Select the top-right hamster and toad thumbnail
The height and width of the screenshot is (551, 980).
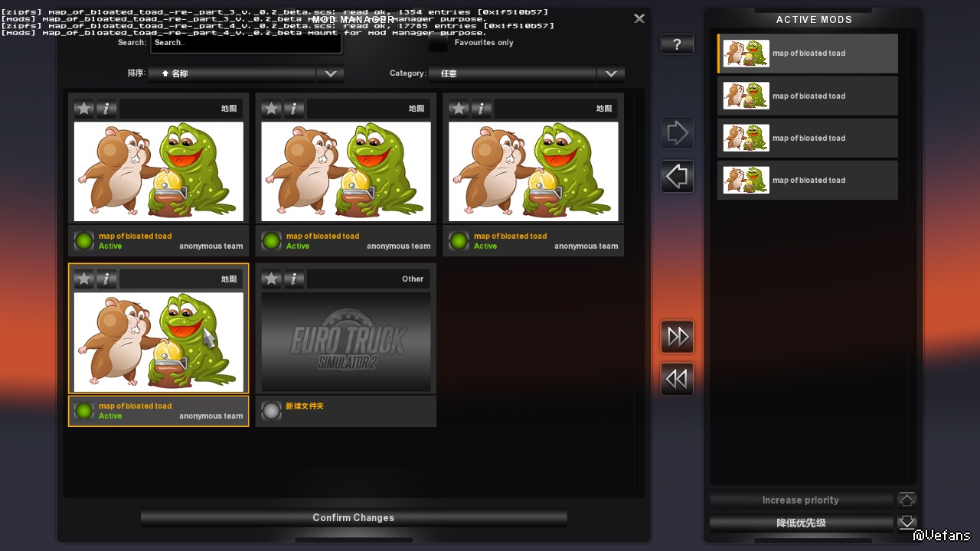(x=534, y=171)
